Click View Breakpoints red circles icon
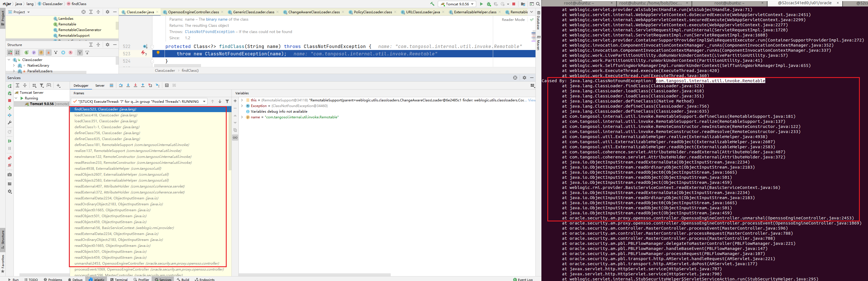 [x=9, y=158]
